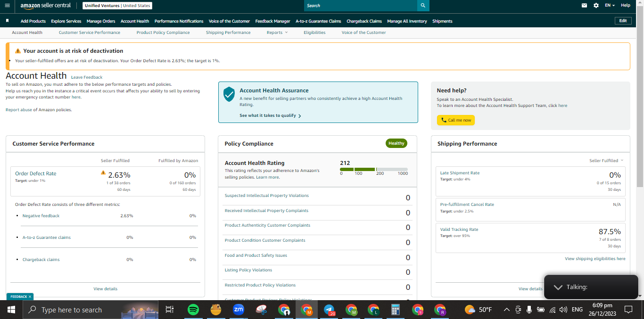Open the Negative feedback metric link

(41, 216)
